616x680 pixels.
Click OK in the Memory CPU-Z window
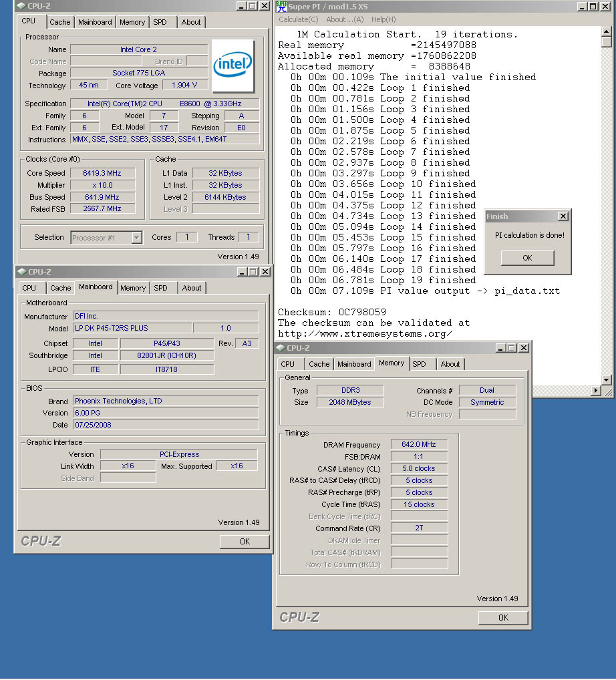pyautogui.click(x=503, y=618)
